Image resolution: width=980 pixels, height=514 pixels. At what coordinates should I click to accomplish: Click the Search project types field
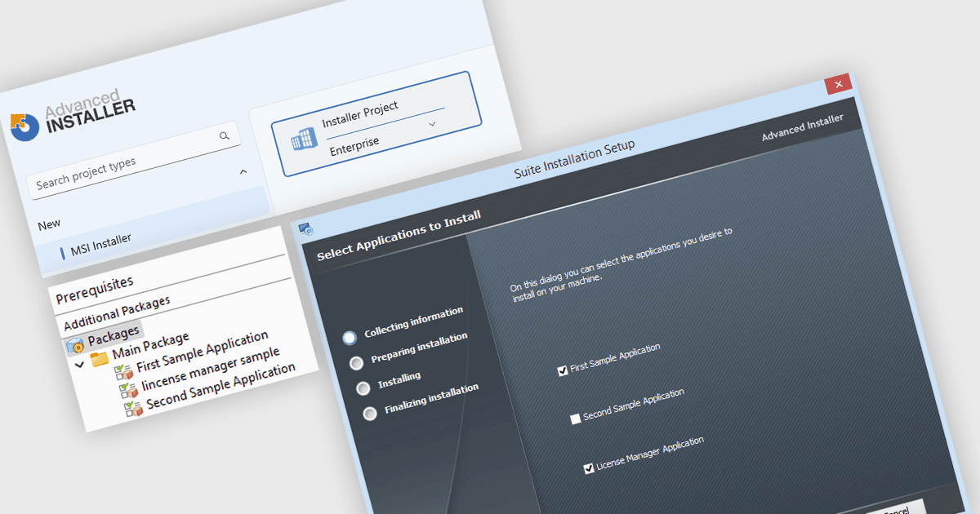tap(134, 162)
